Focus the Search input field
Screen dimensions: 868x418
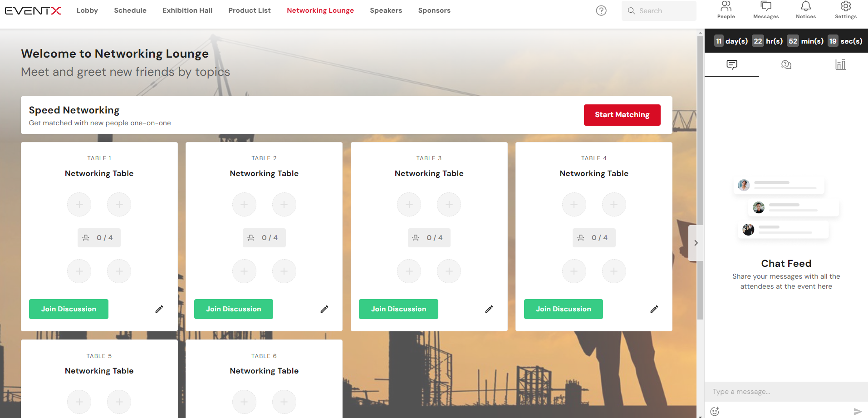[x=659, y=10]
